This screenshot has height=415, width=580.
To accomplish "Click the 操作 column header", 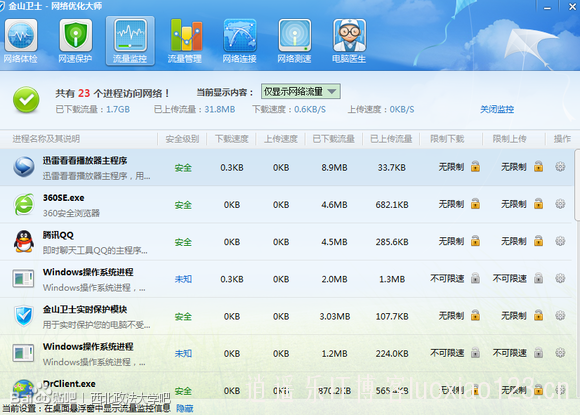I will pos(562,139).
